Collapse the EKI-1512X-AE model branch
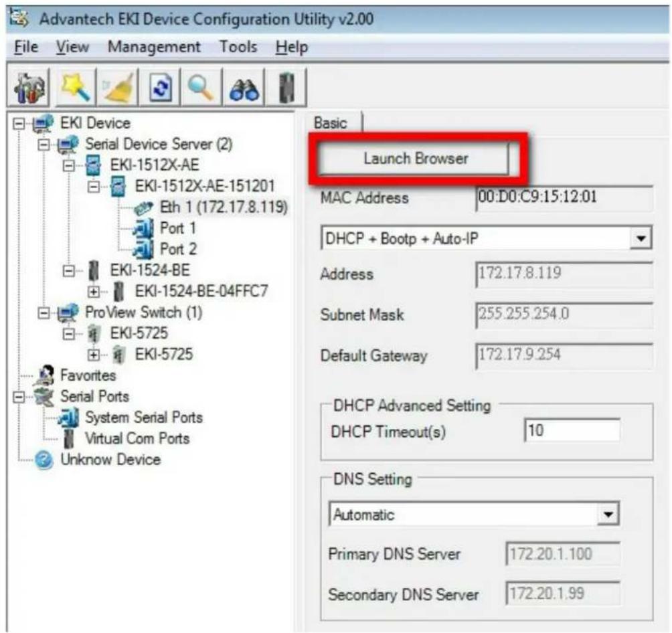The height and width of the screenshot is (633, 672). pos(68,166)
